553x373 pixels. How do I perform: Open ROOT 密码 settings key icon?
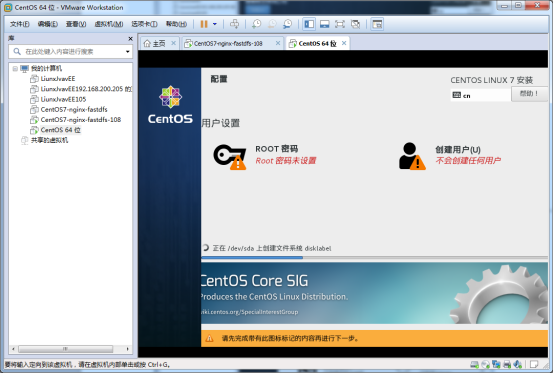point(230,157)
